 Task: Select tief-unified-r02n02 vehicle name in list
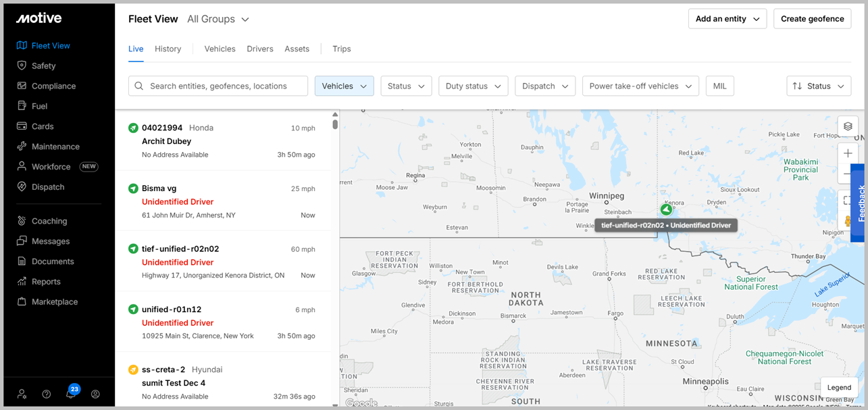[180, 249]
